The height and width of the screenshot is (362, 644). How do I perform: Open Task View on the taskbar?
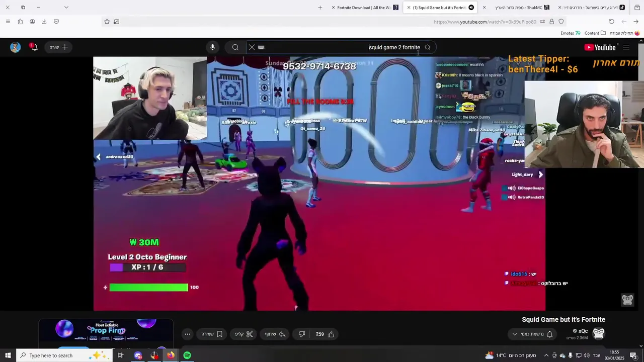point(121,355)
